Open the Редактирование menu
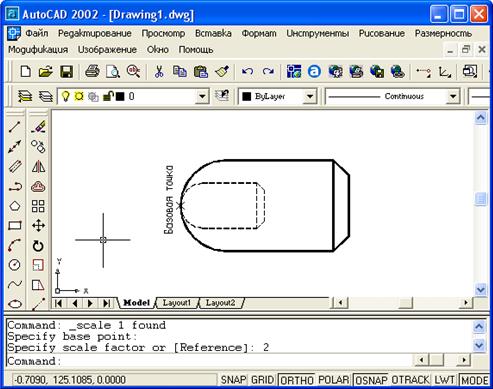The image size is (493, 389). click(x=95, y=33)
